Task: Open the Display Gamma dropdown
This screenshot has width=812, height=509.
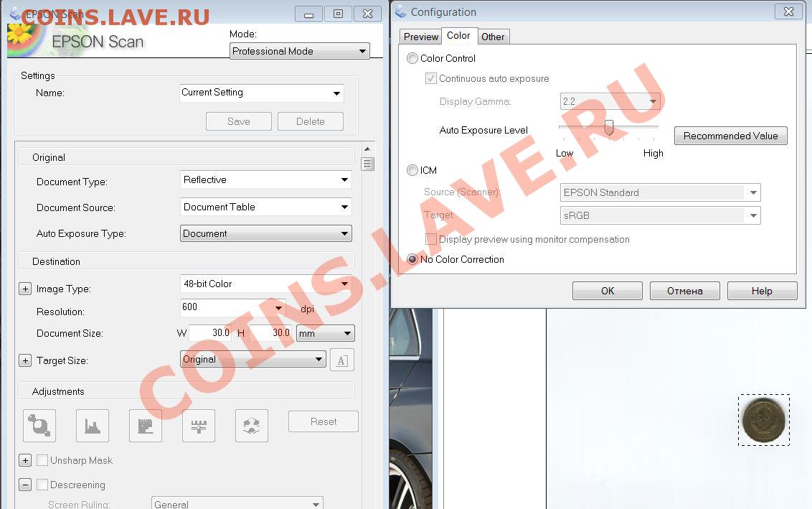Action: (x=610, y=101)
